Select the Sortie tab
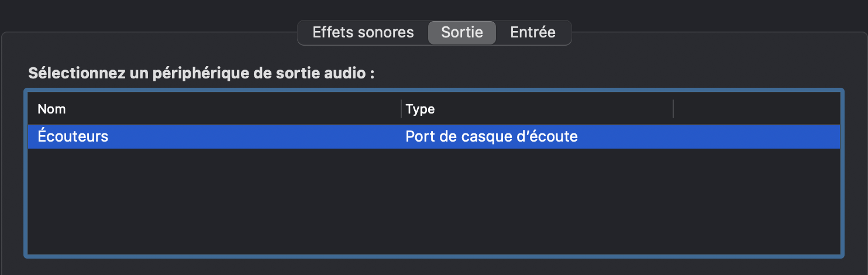This screenshot has width=868, height=275. point(461,32)
